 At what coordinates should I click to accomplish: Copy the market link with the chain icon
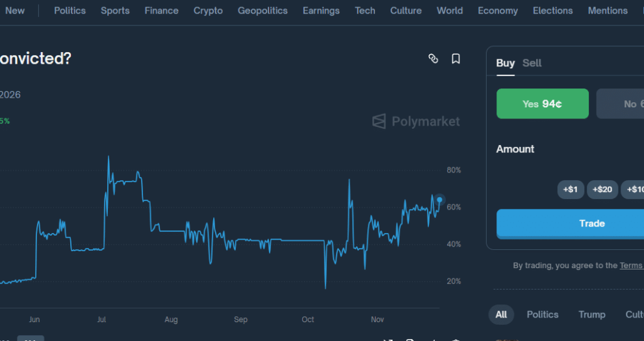[433, 59]
